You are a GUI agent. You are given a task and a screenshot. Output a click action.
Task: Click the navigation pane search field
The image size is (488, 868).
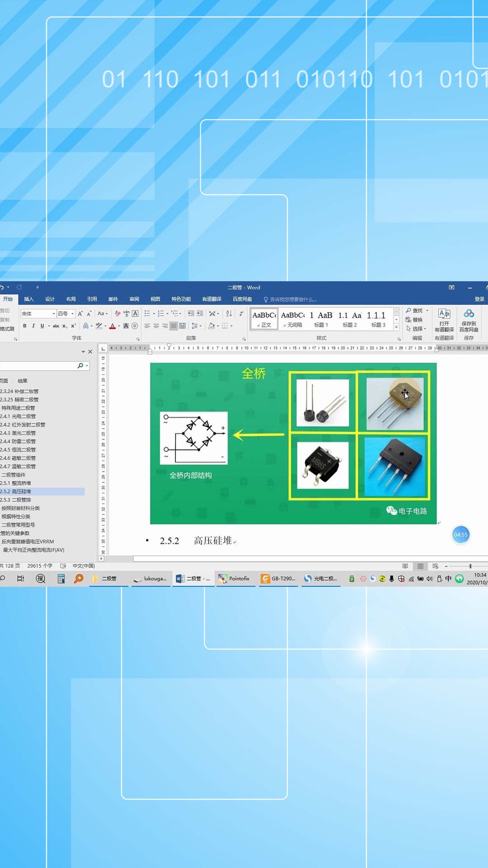38,366
